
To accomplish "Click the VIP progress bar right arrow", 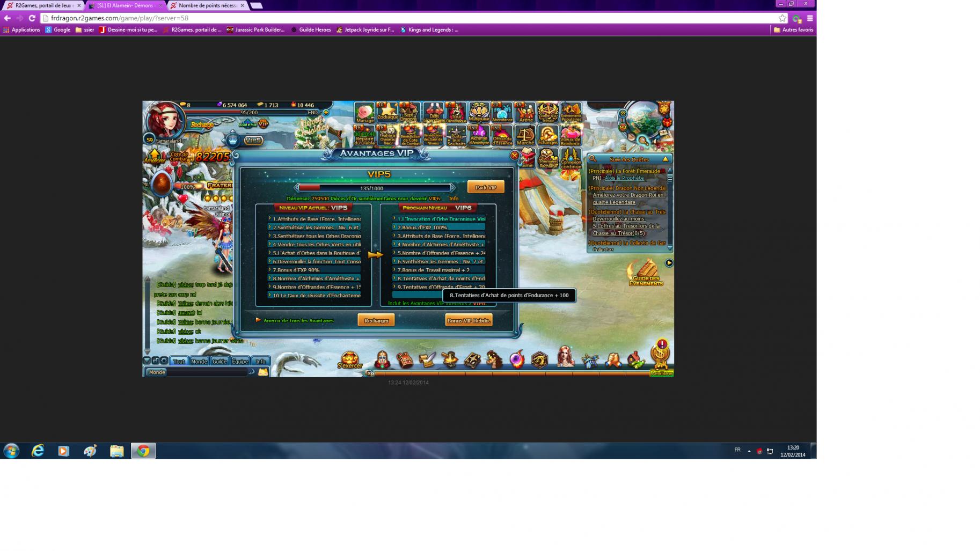I will click(x=452, y=188).
